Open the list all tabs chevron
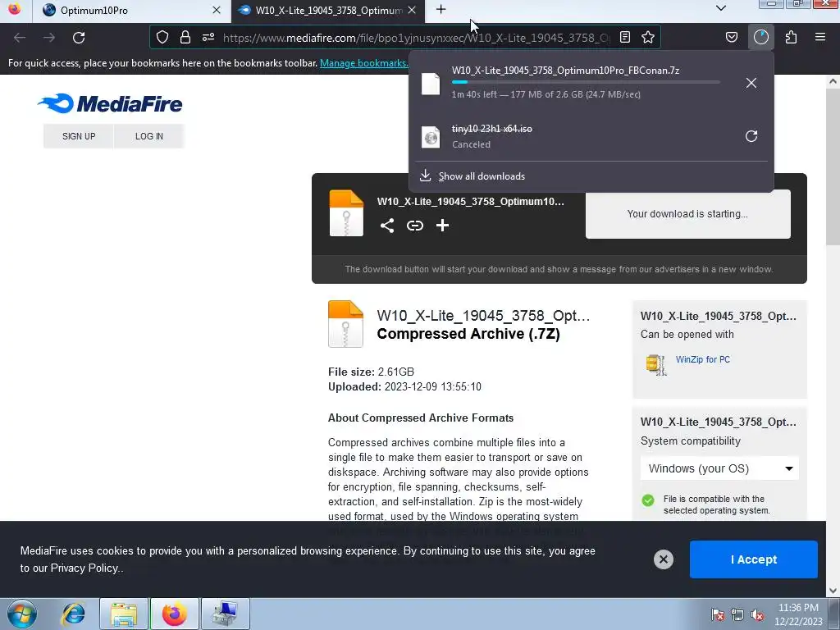The image size is (840, 630). click(x=720, y=8)
